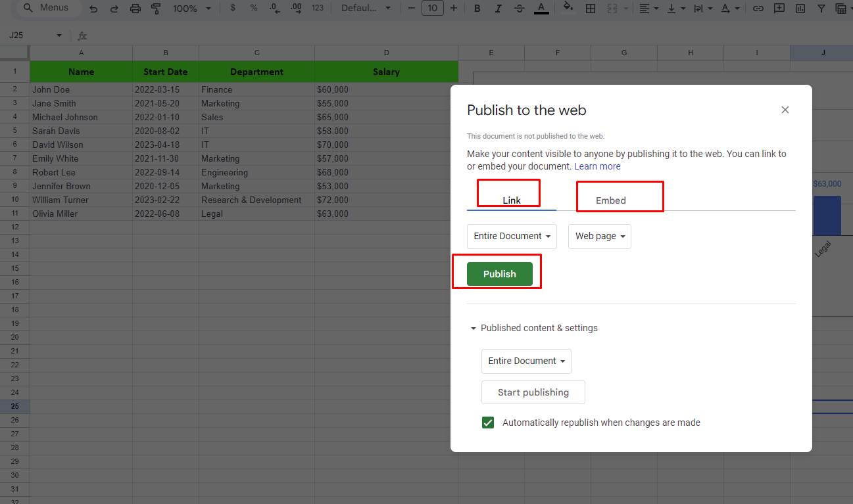
Task: Close the Publish to the web dialog
Action: click(785, 110)
